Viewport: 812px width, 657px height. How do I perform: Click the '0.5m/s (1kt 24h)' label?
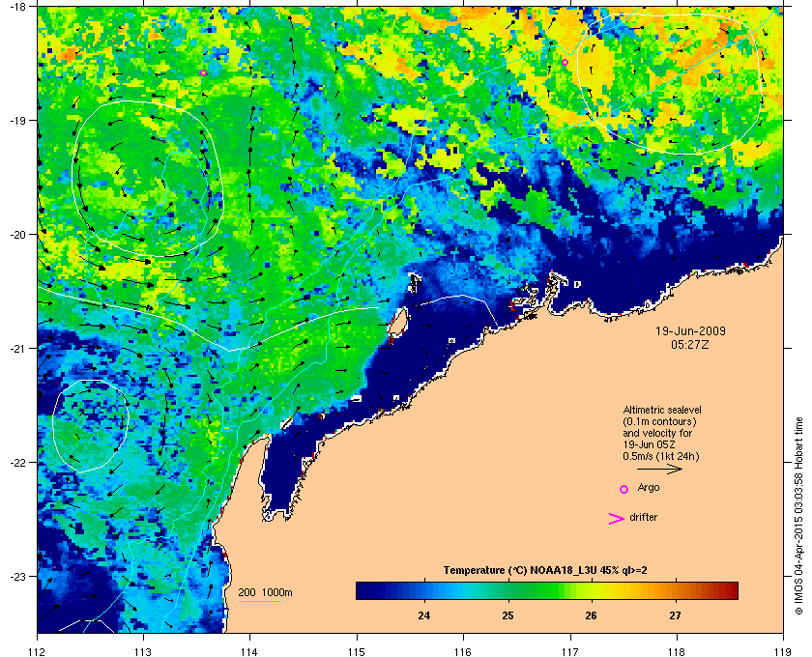tap(661, 457)
